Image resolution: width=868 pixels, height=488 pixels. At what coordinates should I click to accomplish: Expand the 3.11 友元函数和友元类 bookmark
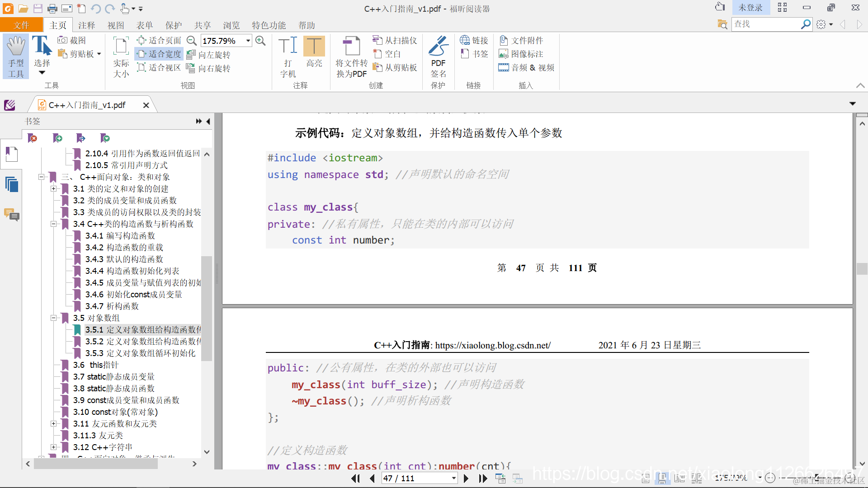tap(53, 424)
